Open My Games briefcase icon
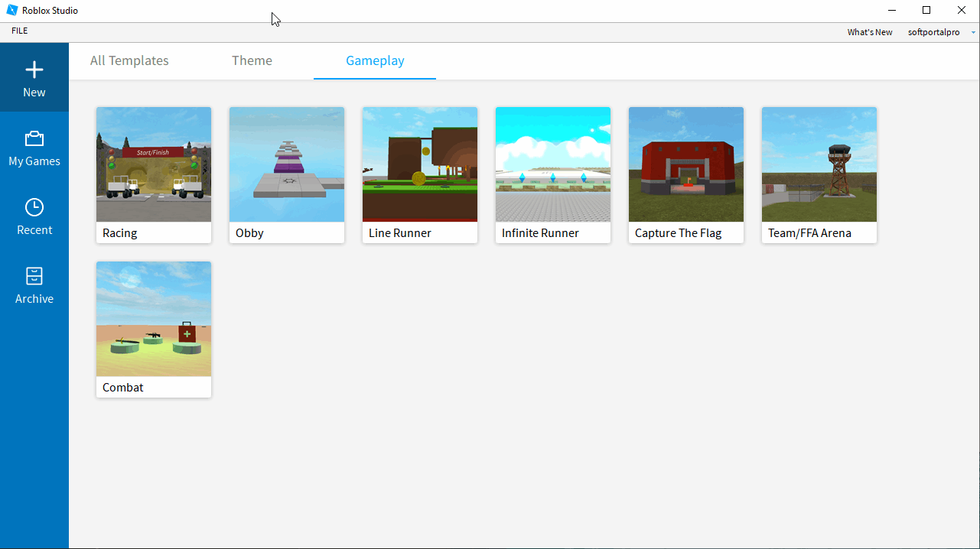 34,138
